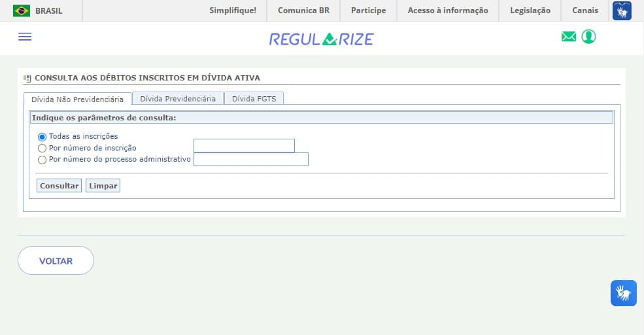Open the Comunica BR link
The image size is (644, 335).
tap(303, 10)
